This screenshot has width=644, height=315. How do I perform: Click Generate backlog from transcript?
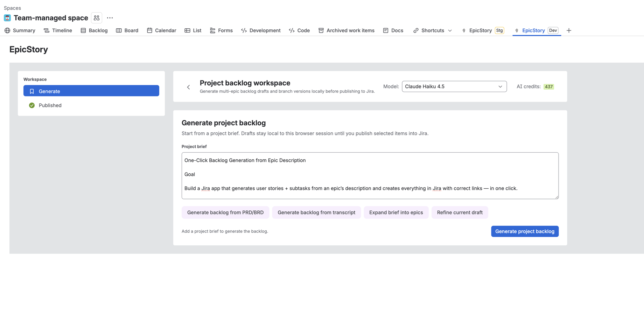[316, 212]
